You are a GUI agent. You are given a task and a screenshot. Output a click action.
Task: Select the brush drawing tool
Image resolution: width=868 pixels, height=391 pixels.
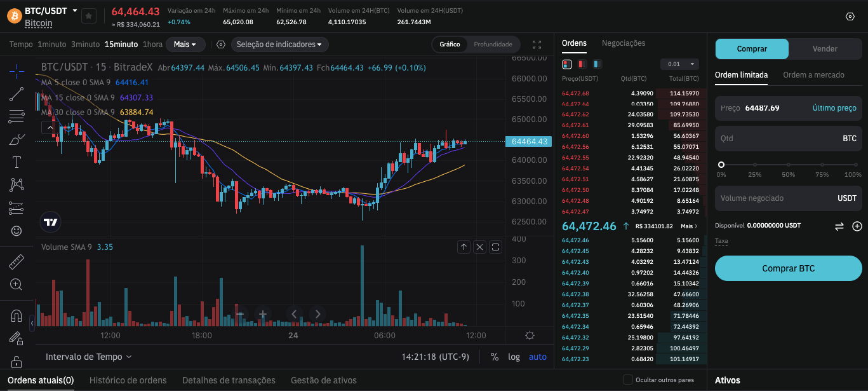click(x=17, y=139)
